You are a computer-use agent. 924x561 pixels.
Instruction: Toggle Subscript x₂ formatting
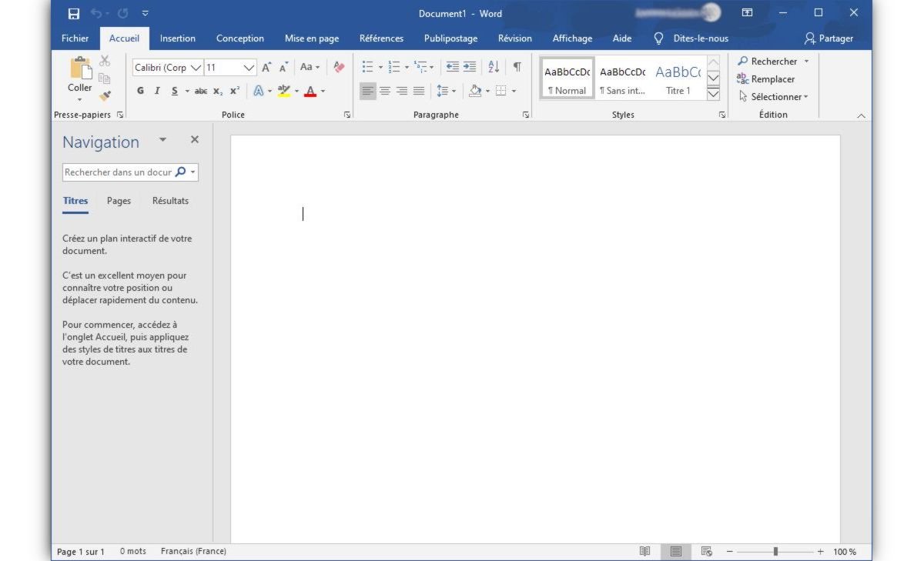[218, 91]
